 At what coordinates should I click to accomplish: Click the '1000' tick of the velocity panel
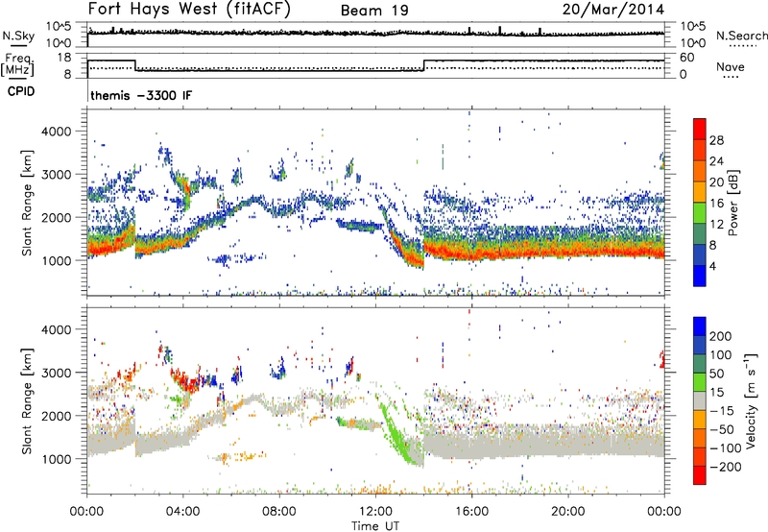pos(56,459)
